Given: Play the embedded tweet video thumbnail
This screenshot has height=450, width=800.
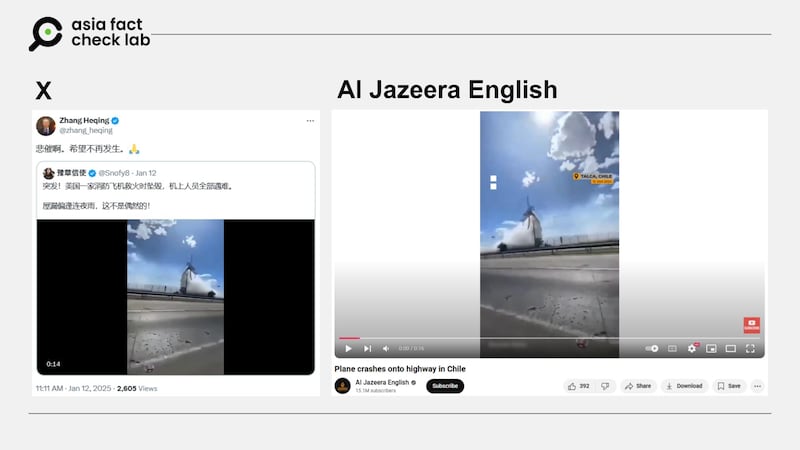Looking at the screenshot, I should click(176, 297).
